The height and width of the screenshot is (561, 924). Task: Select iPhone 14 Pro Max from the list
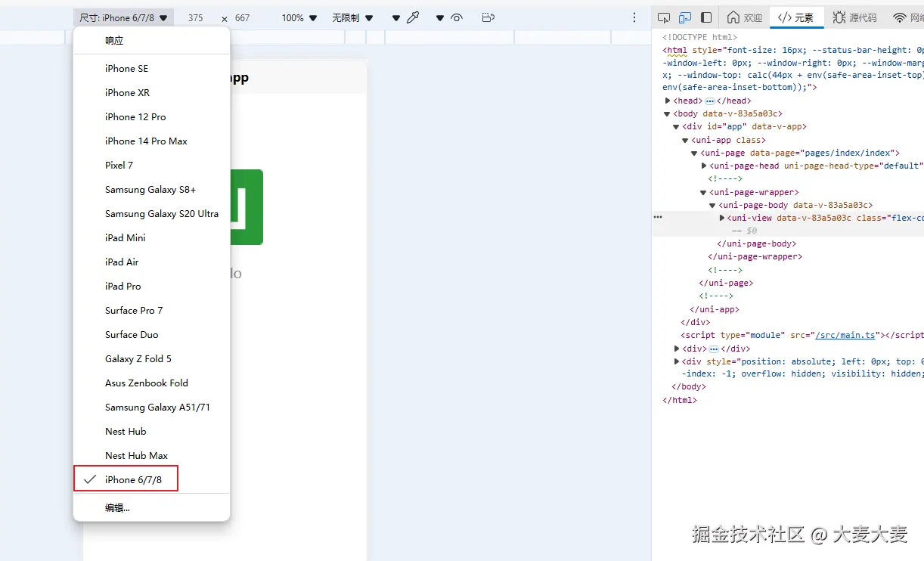[151, 141]
